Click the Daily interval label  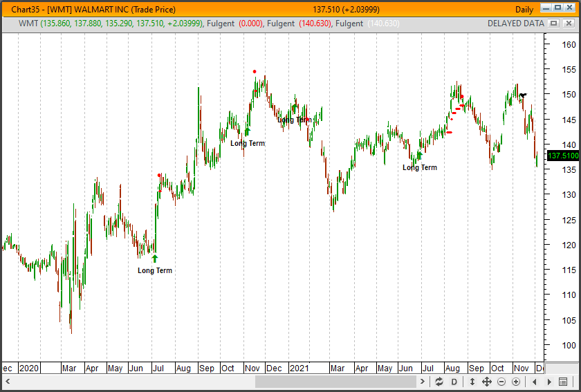click(x=524, y=10)
